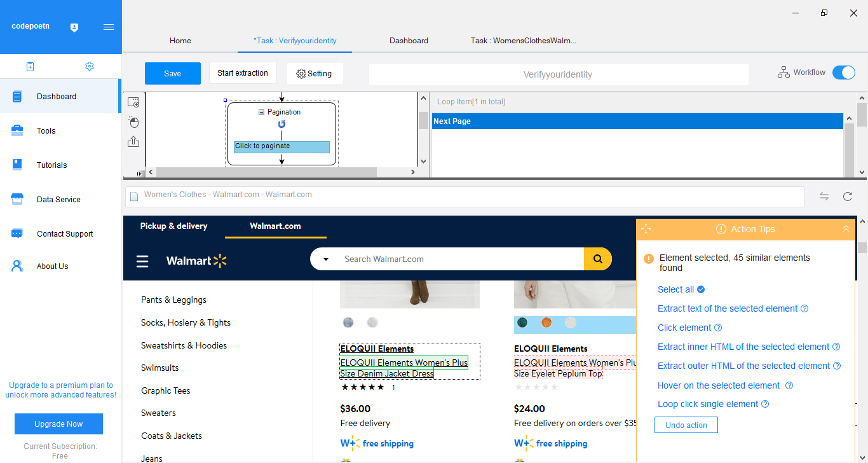The width and height of the screenshot is (868, 463).
Task: Click the workflow canvas scroll-down arrow
Action: pos(424,162)
